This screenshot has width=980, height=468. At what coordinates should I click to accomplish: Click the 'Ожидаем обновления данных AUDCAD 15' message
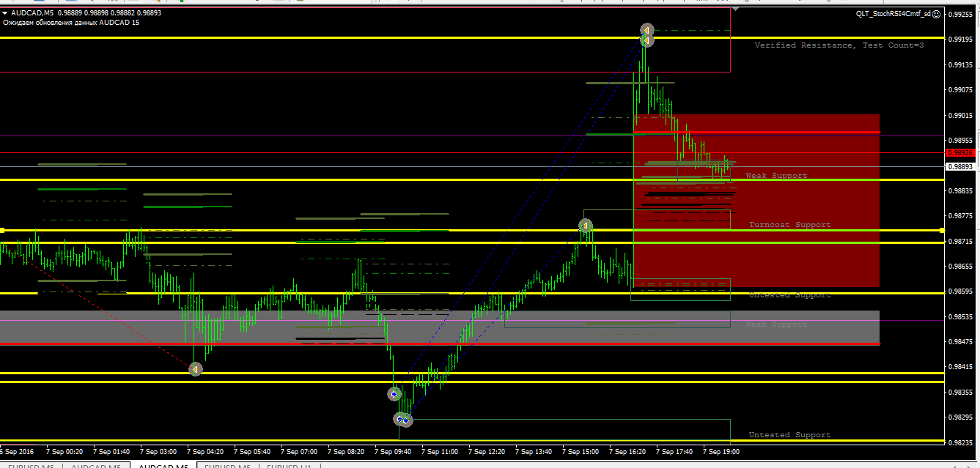[x=71, y=23]
